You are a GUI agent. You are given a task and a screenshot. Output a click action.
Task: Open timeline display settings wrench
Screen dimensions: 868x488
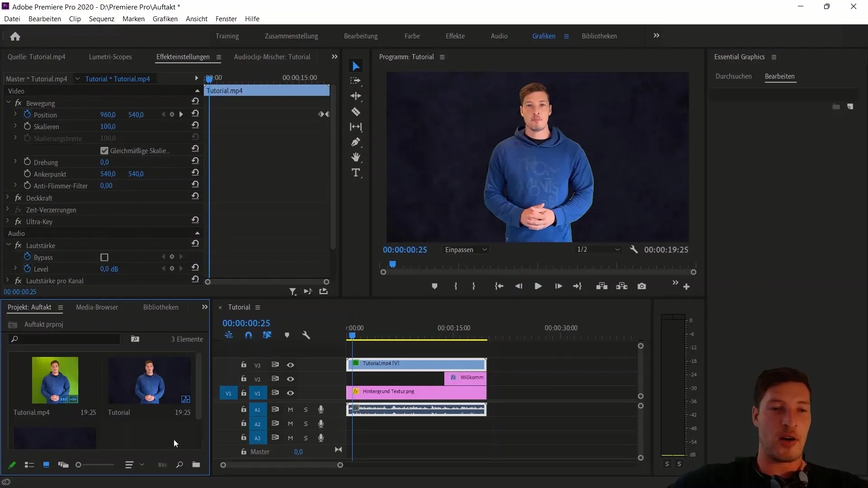click(x=306, y=335)
